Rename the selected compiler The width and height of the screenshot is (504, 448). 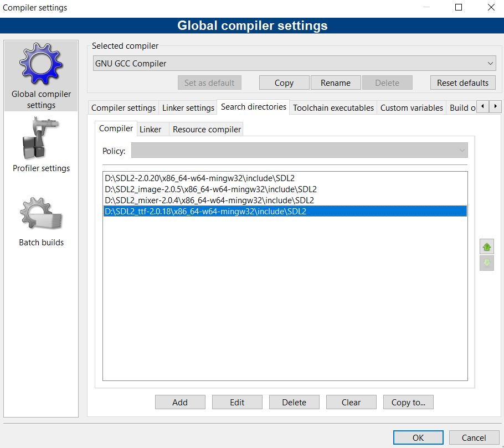point(336,83)
